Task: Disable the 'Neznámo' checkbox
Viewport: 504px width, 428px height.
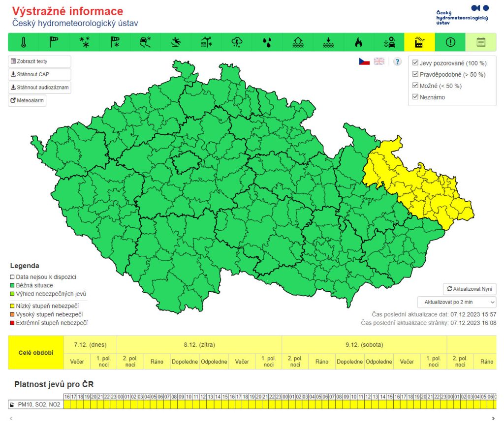Action: pyautogui.click(x=415, y=97)
